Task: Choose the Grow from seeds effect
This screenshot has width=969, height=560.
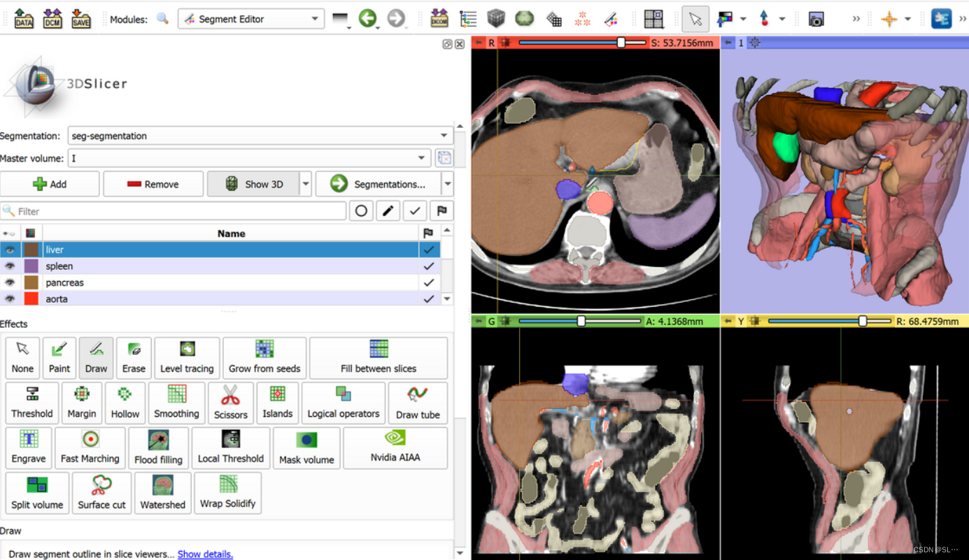Action: [264, 357]
